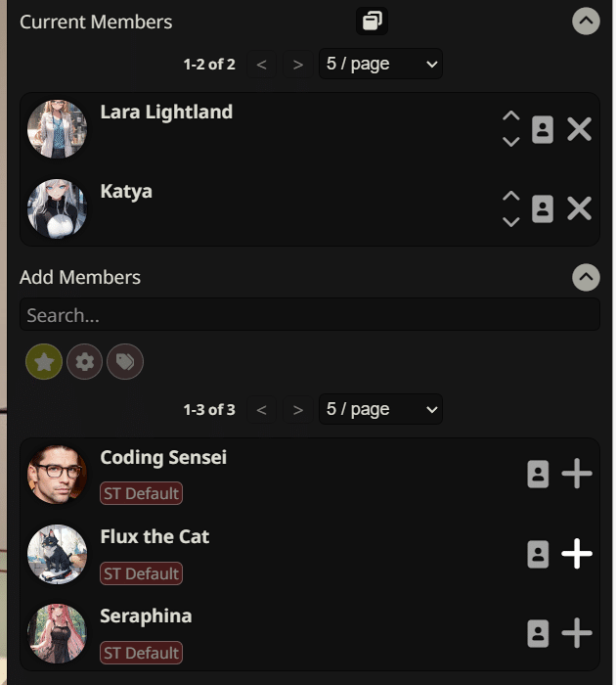Screen dimensions: 616x685
Task: Toggle the favorites star filter
Action: coord(44,362)
